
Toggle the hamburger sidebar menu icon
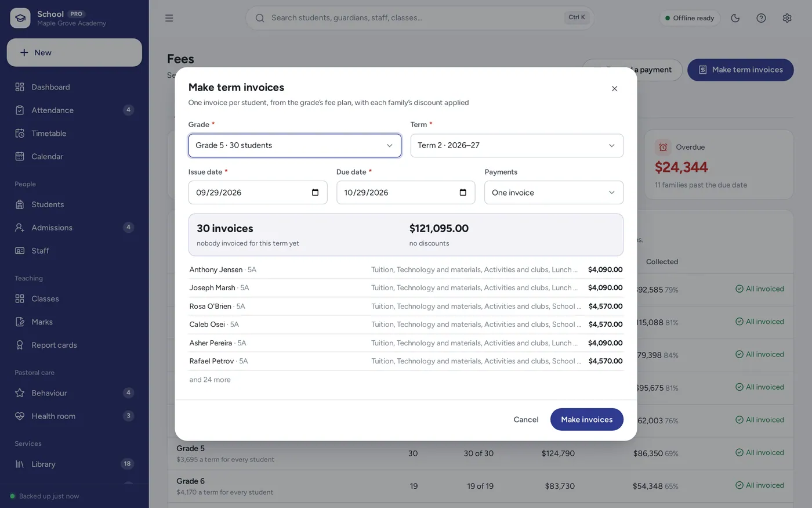click(169, 18)
